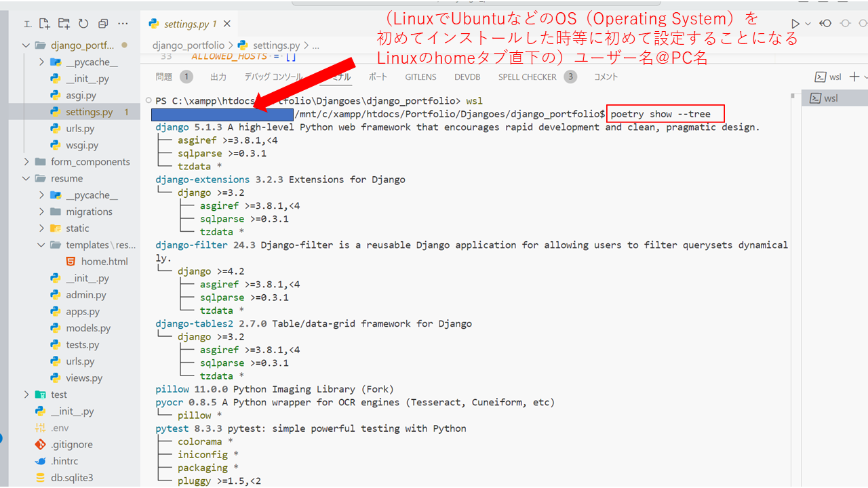This screenshot has height=488, width=868.
Task: Switch to the 出力 panel tab
Action: click(x=218, y=77)
